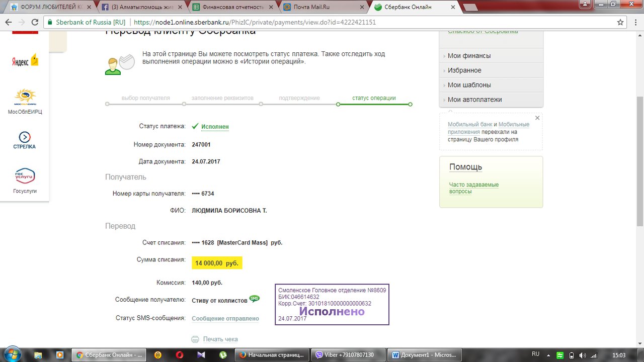Close the Финансовая отчетность tab
Screen dimensions: 644x362
click(x=270, y=7)
